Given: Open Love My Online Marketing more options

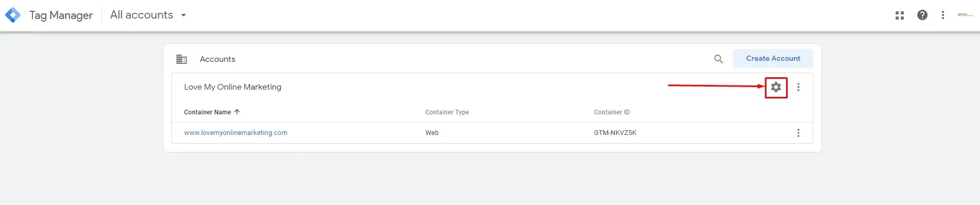Looking at the screenshot, I should pos(798,87).
